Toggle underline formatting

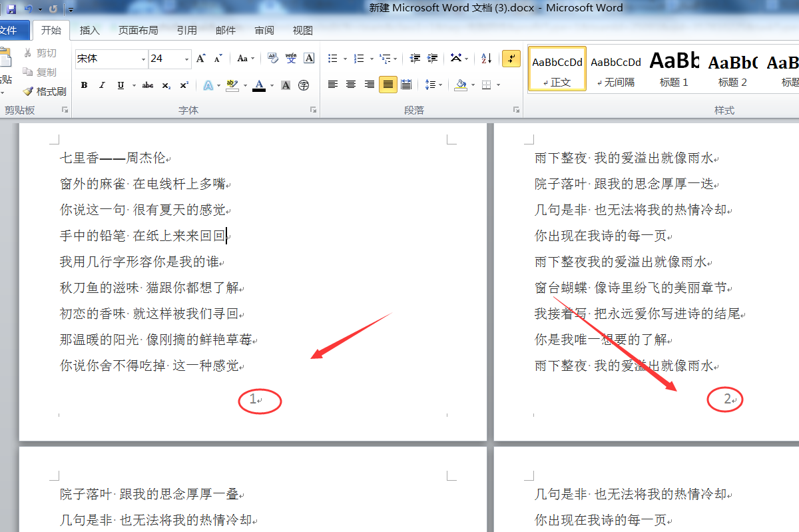point(121,85)
